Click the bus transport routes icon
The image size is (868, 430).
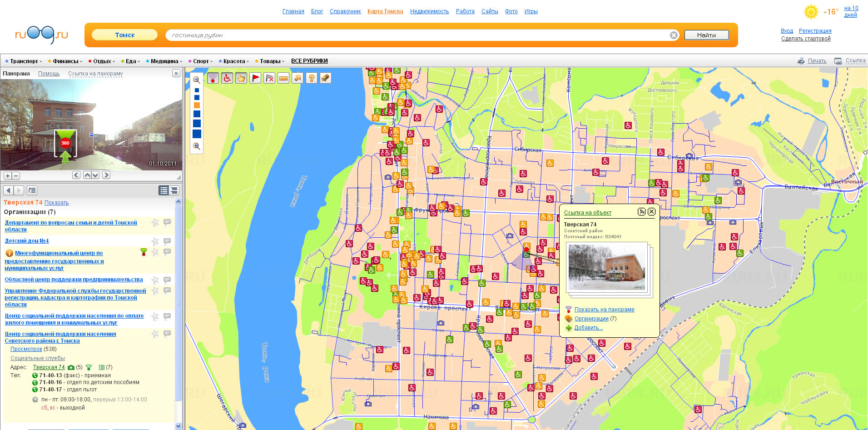[326, 78]
